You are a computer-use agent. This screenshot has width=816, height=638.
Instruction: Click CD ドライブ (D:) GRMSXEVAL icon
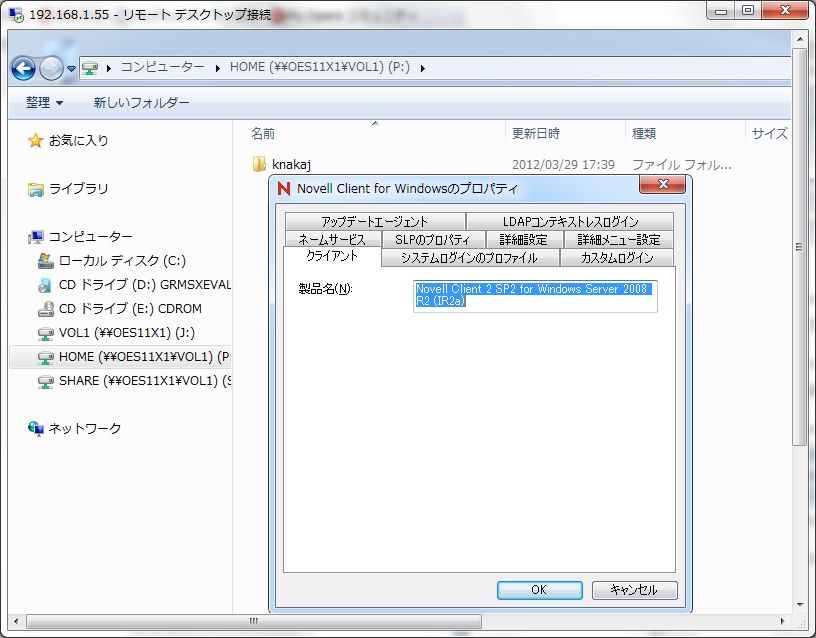[46, 285]
